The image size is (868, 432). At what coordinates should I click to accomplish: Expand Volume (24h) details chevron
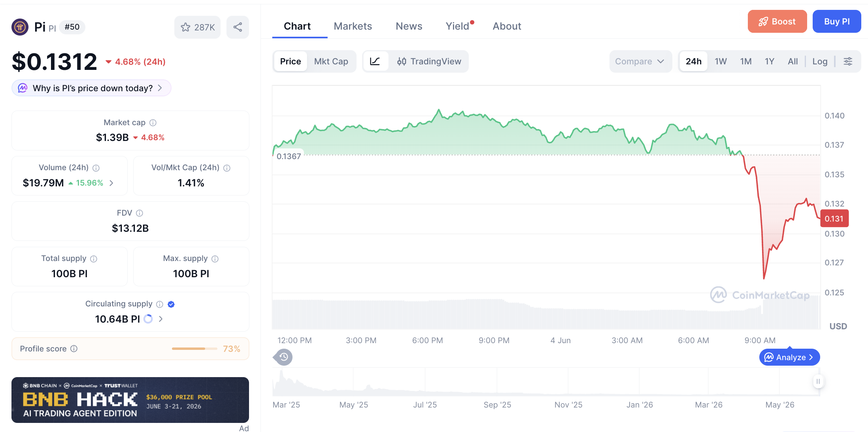[x=111, y=183]
